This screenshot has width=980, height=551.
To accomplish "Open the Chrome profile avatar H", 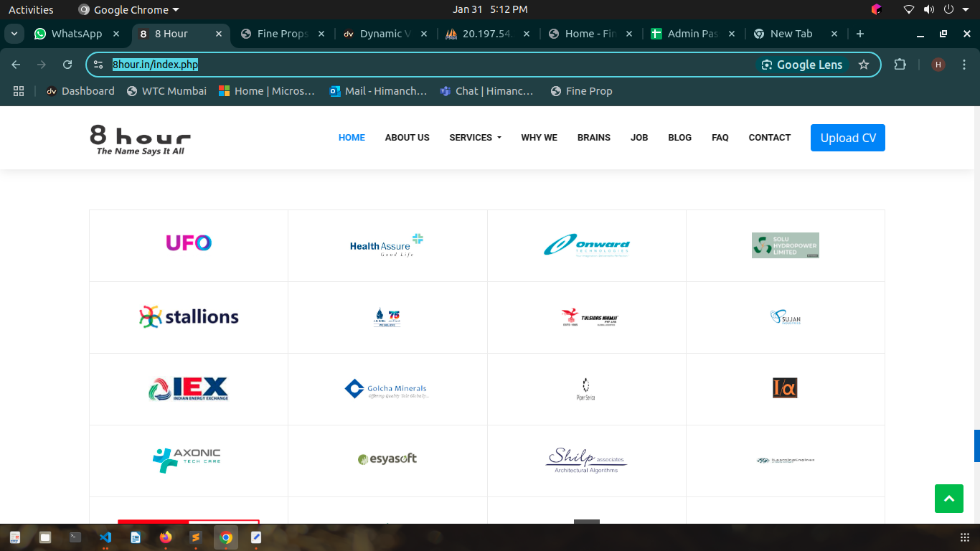I will [x=938, y=65].
